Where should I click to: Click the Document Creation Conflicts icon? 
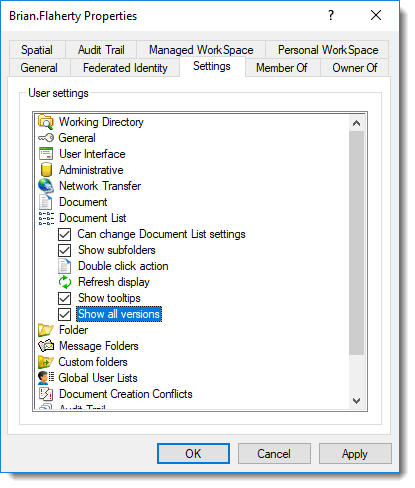46,394
